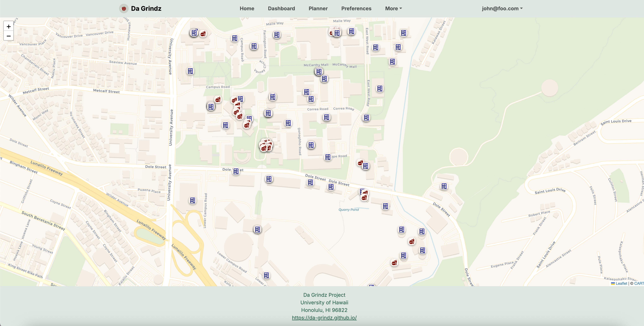Click the food marker beside Vancouver Drive's end building marker
644x326 pixels.
(203, 34)
